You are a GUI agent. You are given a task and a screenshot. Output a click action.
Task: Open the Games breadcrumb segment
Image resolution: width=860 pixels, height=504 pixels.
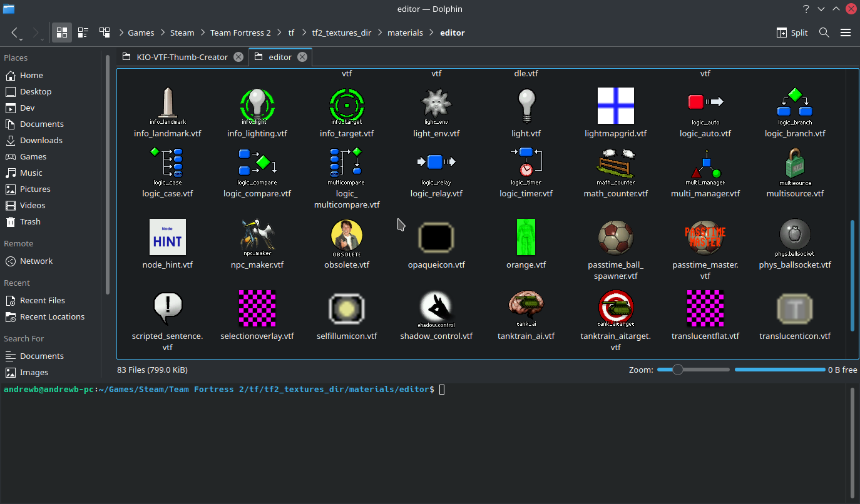point(141,33)
